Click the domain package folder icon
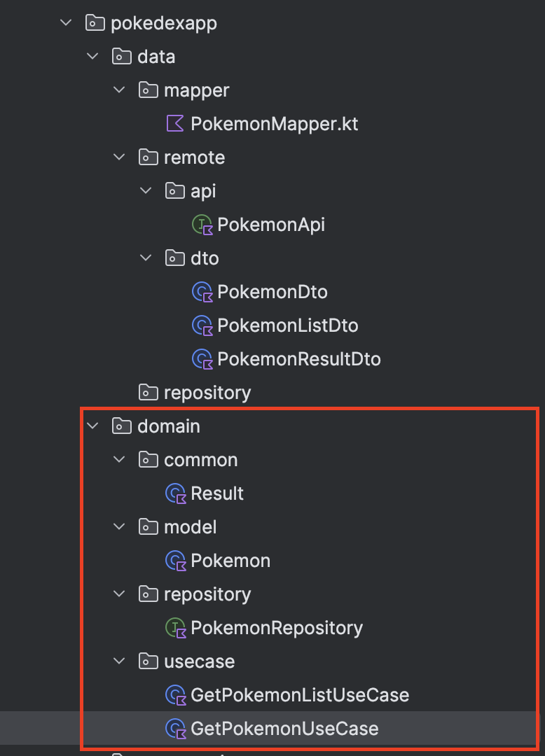Image resolution: width=545 pixels, height=756 pixels. point(122,426)
